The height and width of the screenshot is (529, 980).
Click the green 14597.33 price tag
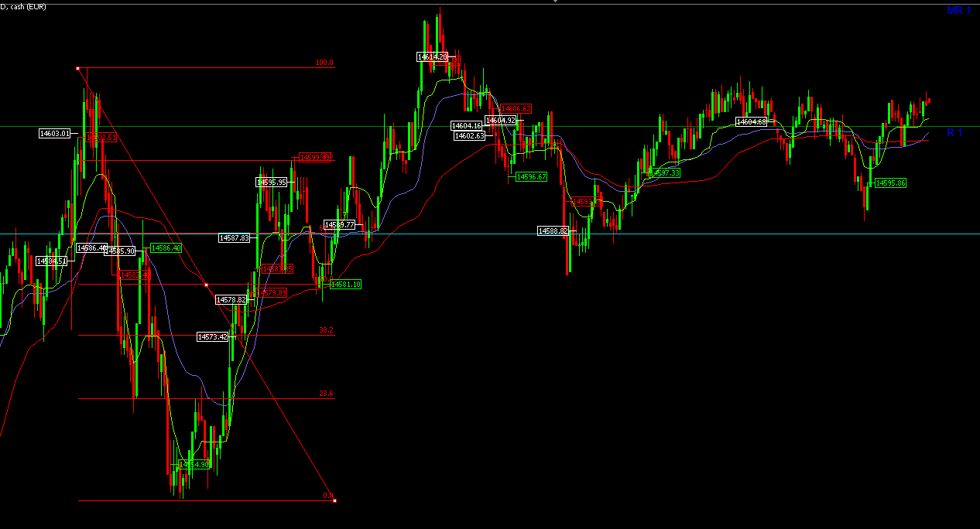(665, 173)
